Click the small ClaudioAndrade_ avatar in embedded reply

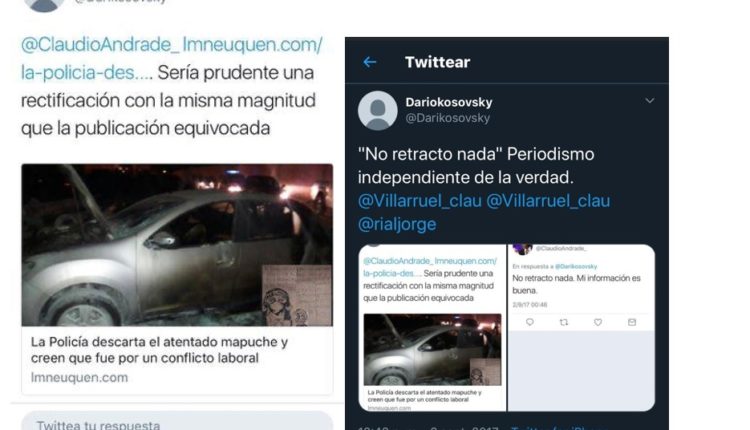(522, 249)
